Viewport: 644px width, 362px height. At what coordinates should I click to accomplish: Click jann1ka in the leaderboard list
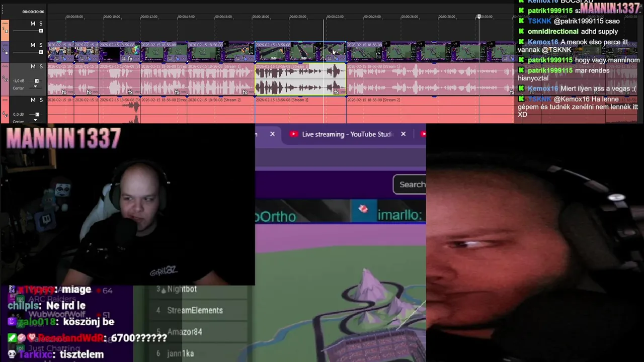coord(181,353)
